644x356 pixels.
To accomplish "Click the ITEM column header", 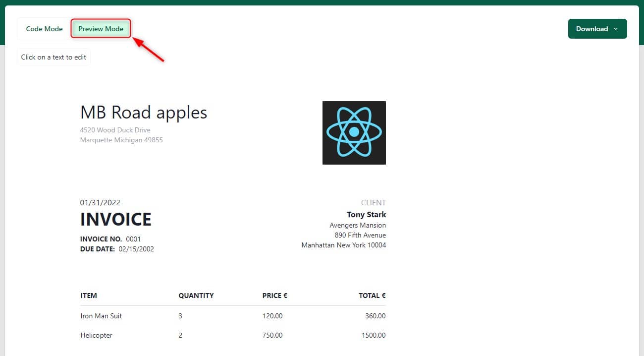I will tap(89, 296).
